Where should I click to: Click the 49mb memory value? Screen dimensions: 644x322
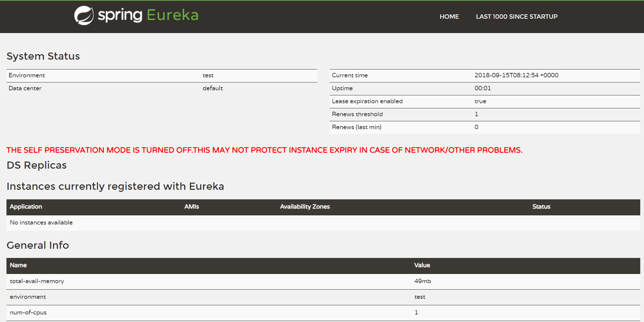[x=423, y=281]
